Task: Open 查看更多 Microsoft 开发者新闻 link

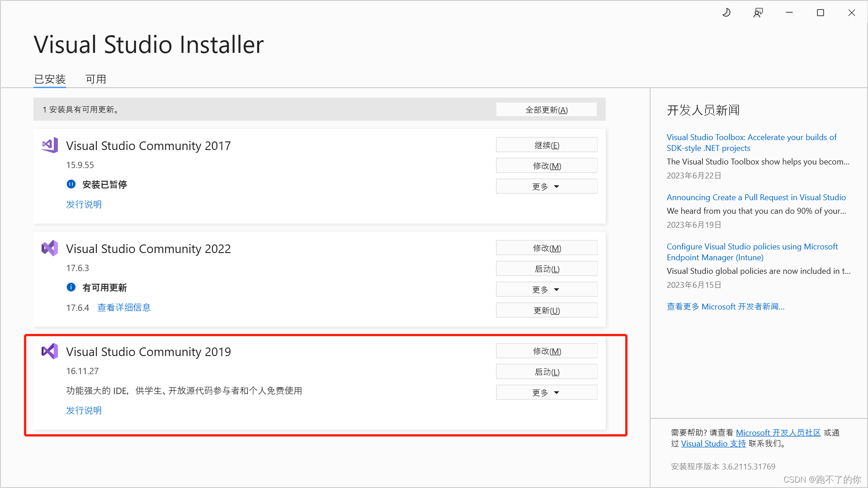Action: pos(725,307)
